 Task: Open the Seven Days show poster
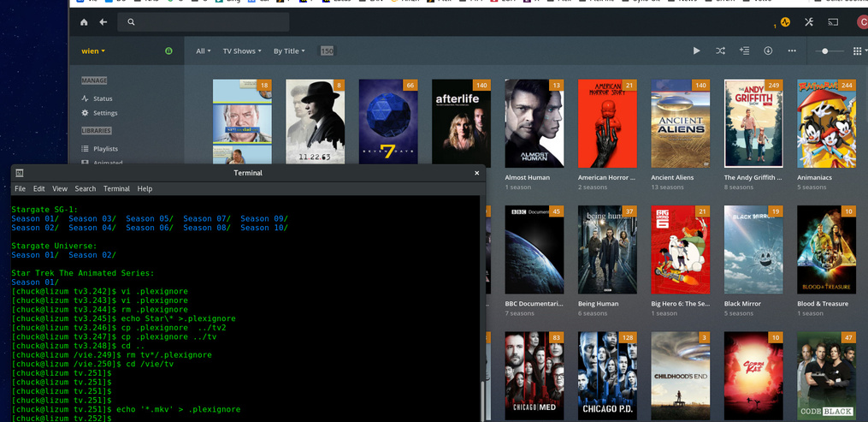pos(388,122)
